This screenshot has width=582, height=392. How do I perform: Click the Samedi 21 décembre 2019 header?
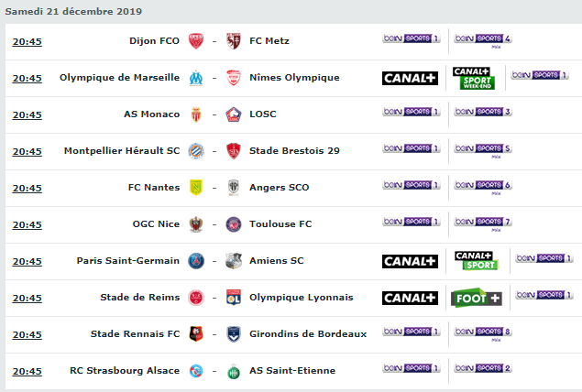pos(73,12)
